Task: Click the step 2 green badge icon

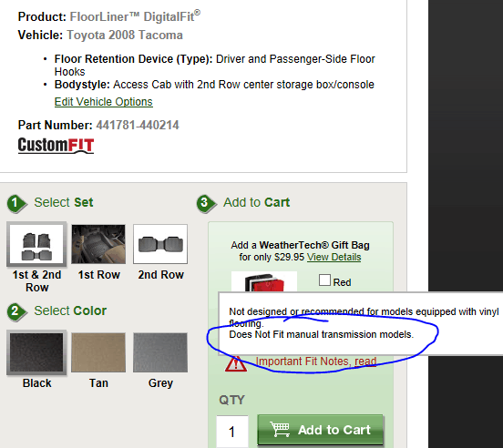Action: pos(16,312)
